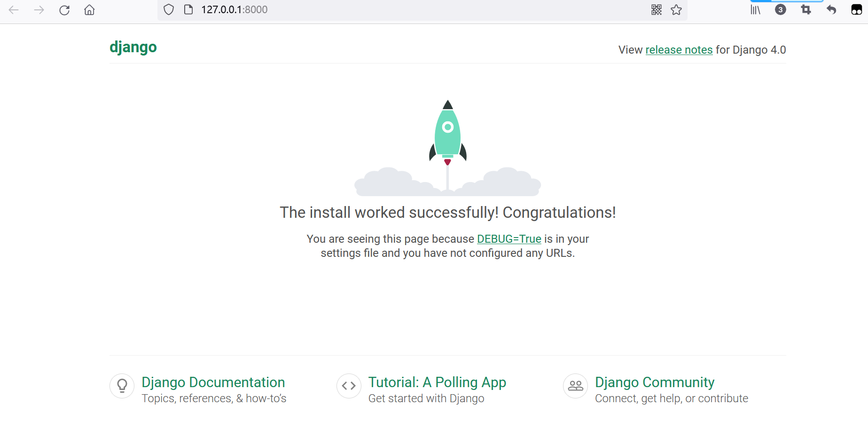
Task: Open the shield tracking protection icon
Action: coord(169,9)
